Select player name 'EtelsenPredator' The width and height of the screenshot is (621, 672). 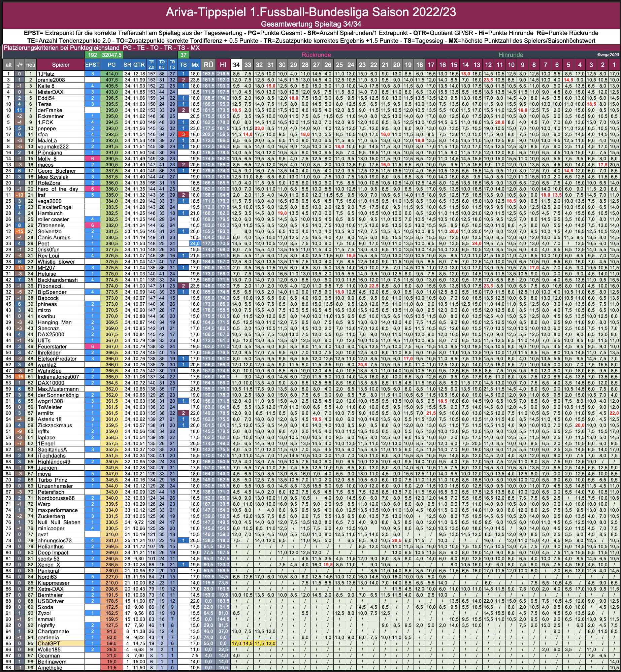[57, 359]
